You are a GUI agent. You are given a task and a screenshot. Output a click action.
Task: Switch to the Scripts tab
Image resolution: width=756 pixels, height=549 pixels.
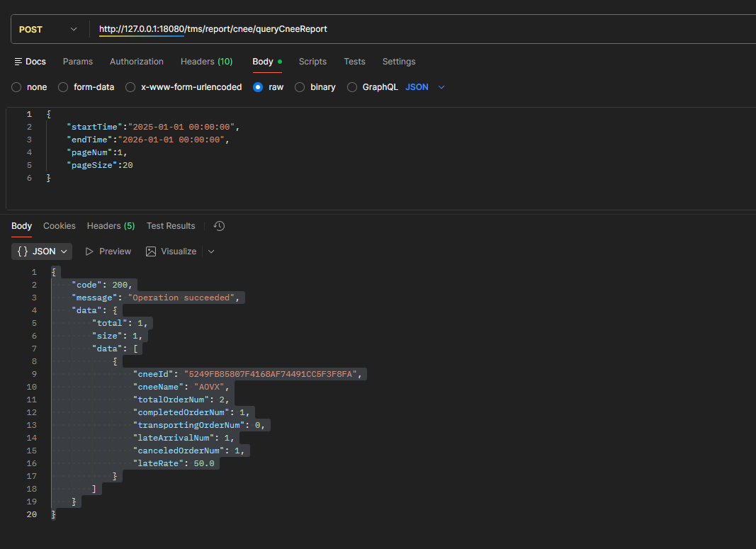(x=312, y=62)
